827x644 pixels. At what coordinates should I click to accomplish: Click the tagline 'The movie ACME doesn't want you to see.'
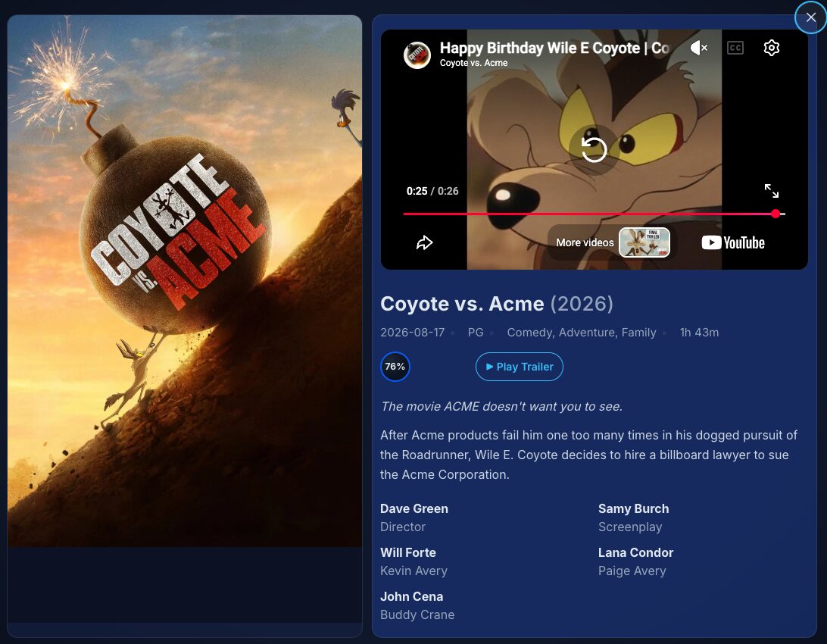pos(501,406)
